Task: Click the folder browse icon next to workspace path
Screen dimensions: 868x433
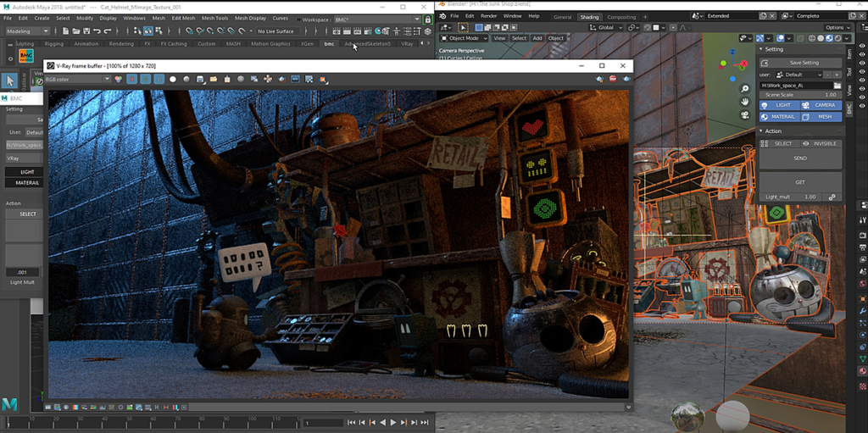Action: point(837,86)
